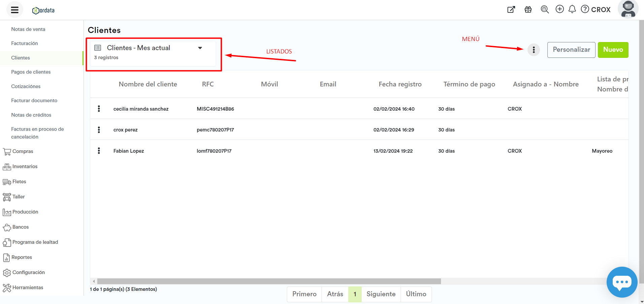Screen dimensions: 644x304
Task: Open the chat bubble widget
Action: click(621, 282)
